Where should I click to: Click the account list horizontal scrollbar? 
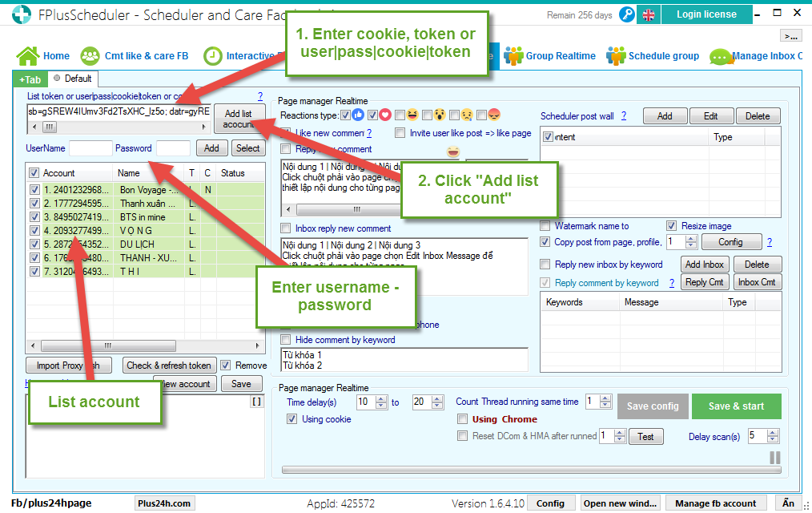click(145, 345)
